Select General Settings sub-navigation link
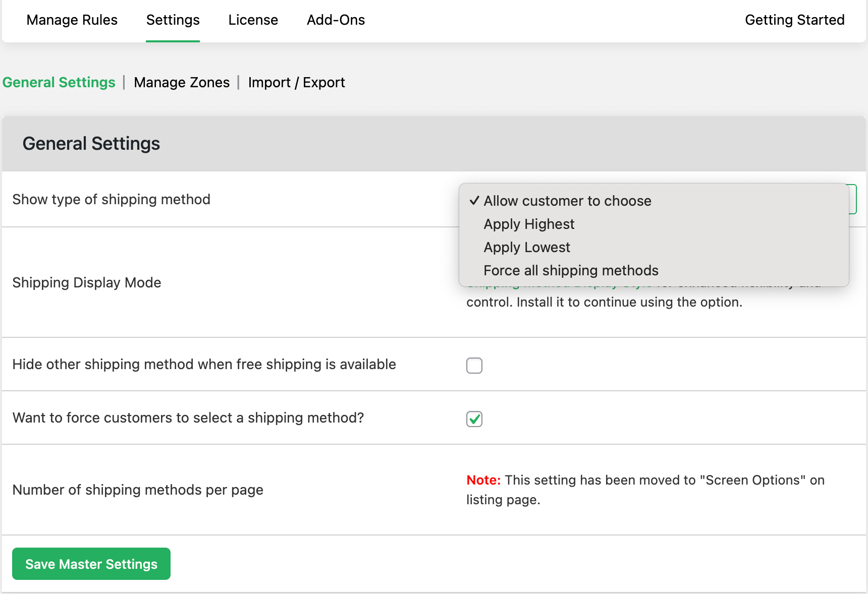This screenshot has height=594, width=868. (x=59, y=82)
